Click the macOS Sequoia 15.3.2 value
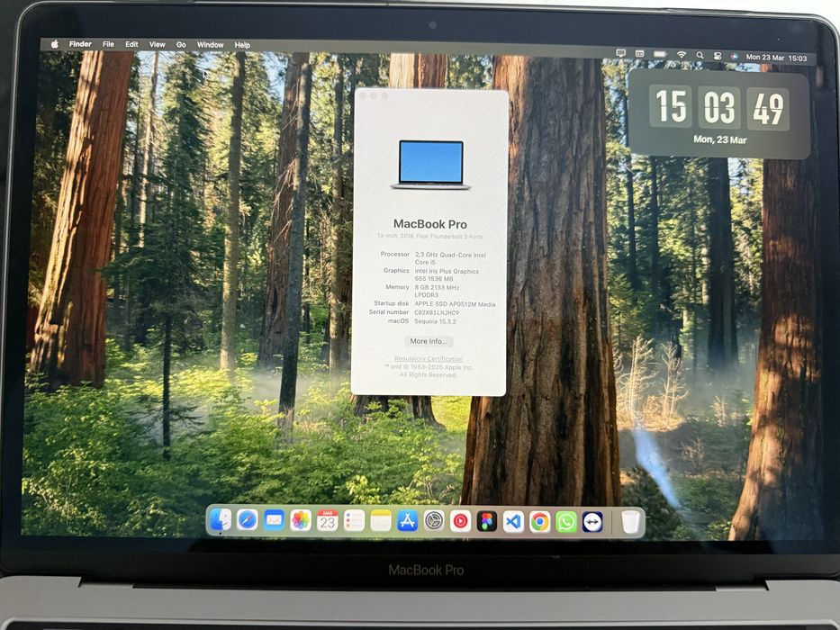Screen dimensions: 840x630 (x=435, y=321)
